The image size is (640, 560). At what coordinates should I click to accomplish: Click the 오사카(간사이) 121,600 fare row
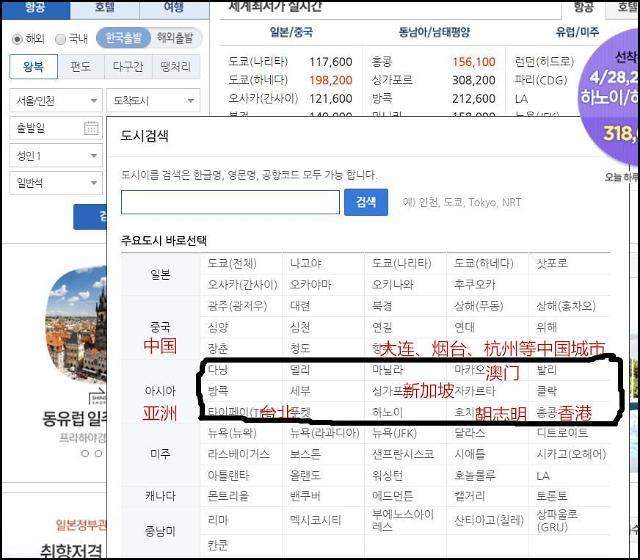click(x=290, y=98)
